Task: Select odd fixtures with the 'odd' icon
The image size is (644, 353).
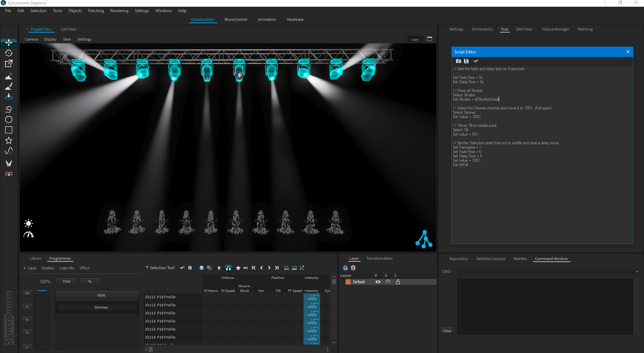Action: point(294,268)
